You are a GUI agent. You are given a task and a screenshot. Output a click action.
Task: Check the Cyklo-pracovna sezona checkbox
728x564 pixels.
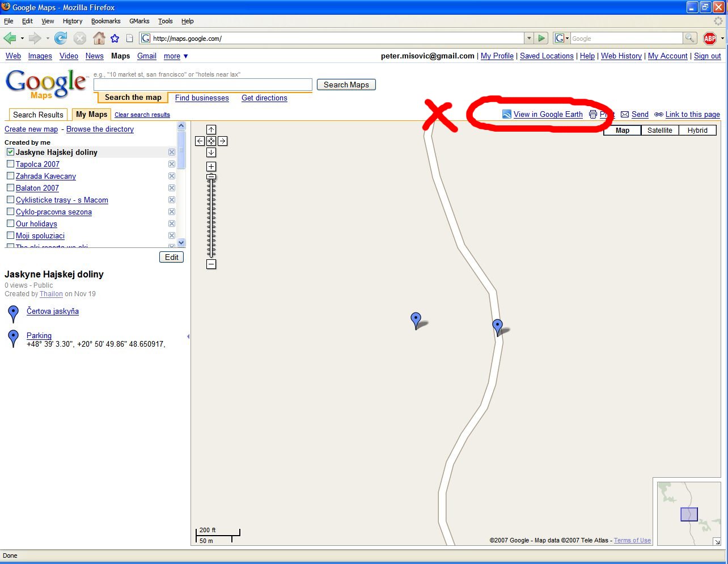point(10,212)
